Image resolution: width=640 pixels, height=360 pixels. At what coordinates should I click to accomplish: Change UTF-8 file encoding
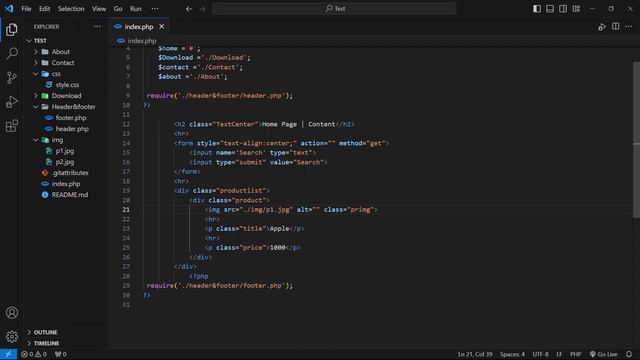[x=540, y=354]
